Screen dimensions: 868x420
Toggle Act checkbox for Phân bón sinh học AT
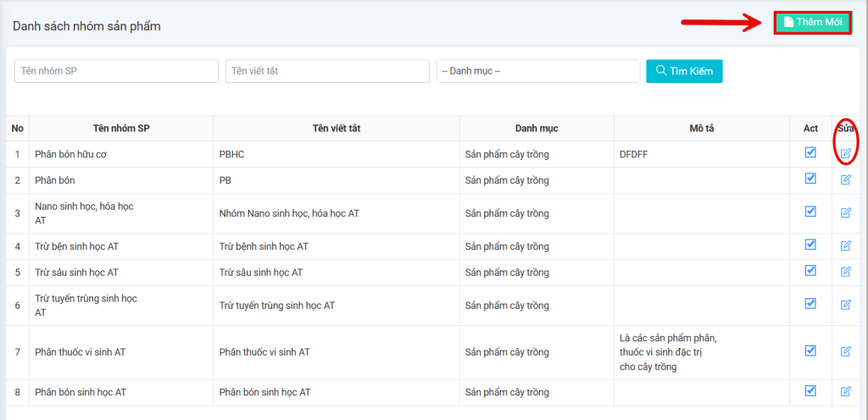point(810,390)
